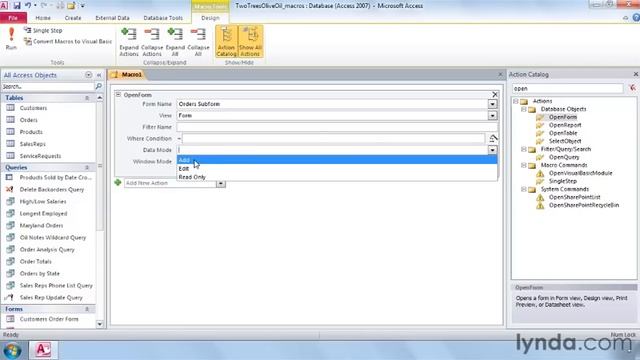Convert Macros to Visual Basic
Viewport: 640px width, 360px height.
68,42
